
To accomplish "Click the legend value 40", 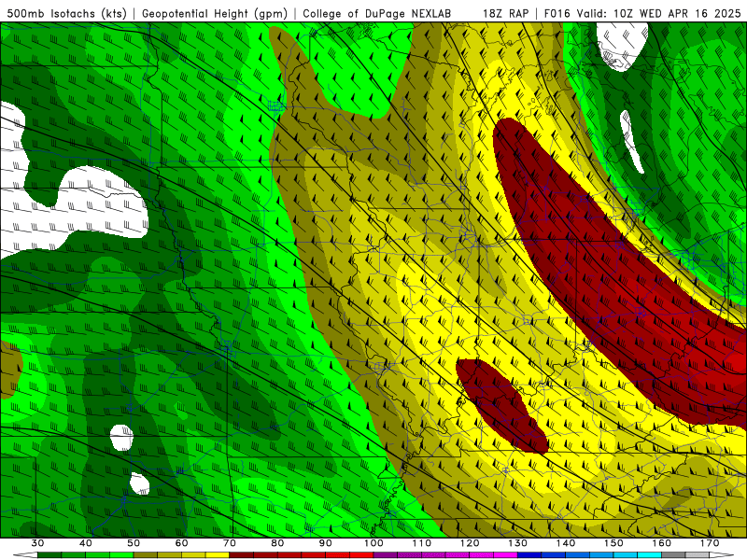I will 86,543.
